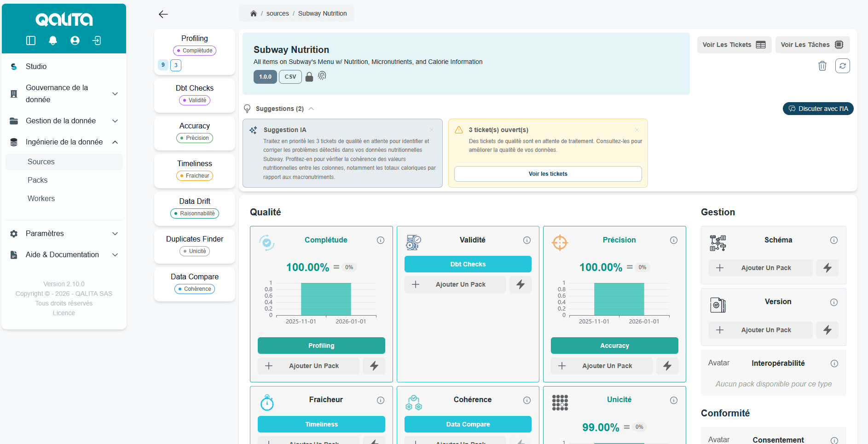
Task: Run lightning action in Complétude card
Action: [374, 366]
